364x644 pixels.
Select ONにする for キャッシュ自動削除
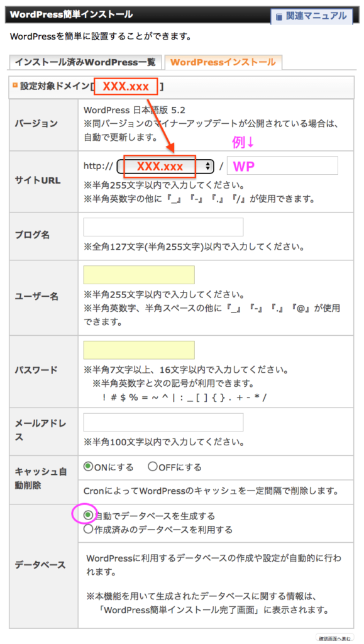(x=87, y=467)
